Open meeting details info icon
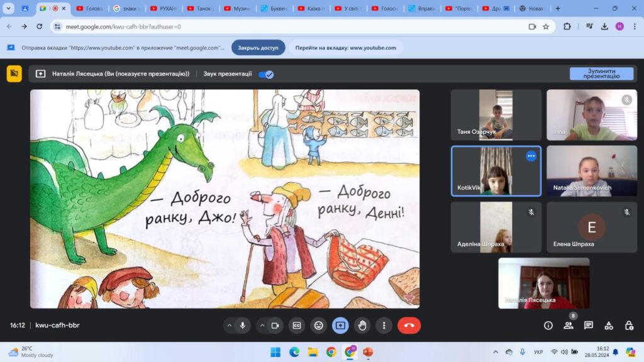The height and width of the screenshot is (362, 644). pyautogui.click(x=548, y=326)
